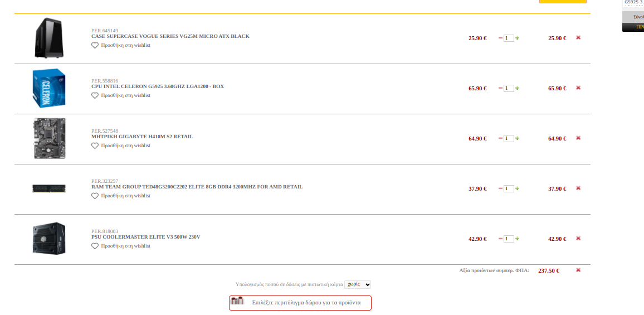This screenshot has height=315, width=644.
Task: Increase quantity of CPU INTEL CELERON G5925
Action: pos(517,88)
